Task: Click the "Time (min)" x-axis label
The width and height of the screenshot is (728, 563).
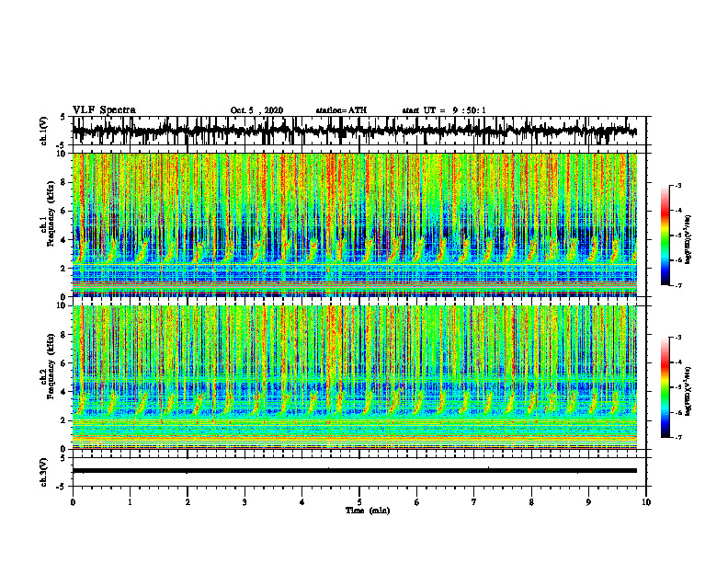Action: [x=368, y=511]
